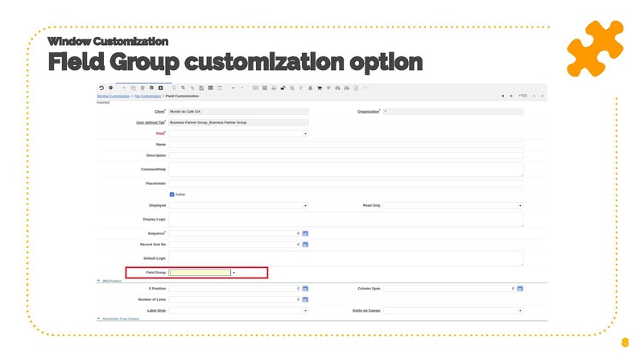Go to Window Customization breadcrumb
The height and width of the screenshot is (362, 644).
[x=114, y=96]
